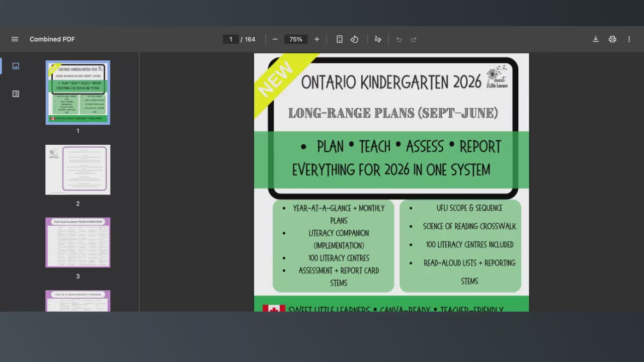
Task: Select the fourth page Year-at-a-Glance thumbnail
Action: pyautogui.click(x=78, y=301)
